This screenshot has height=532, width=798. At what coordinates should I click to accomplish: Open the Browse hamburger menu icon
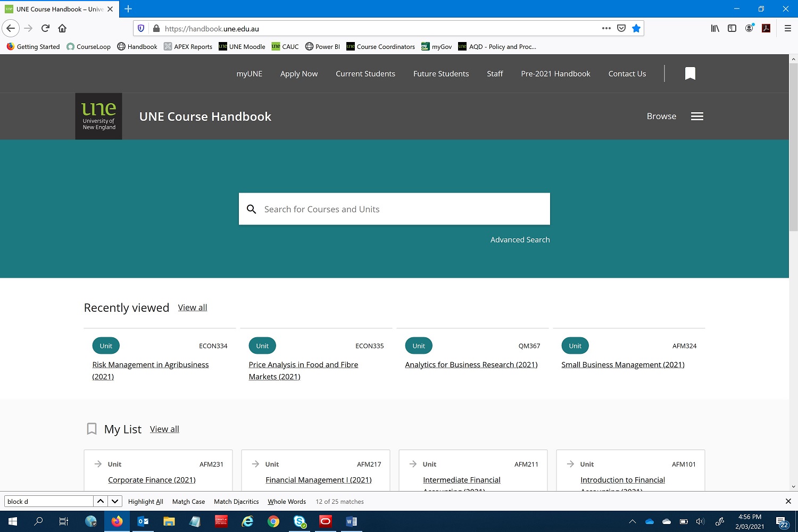[697, 117]
